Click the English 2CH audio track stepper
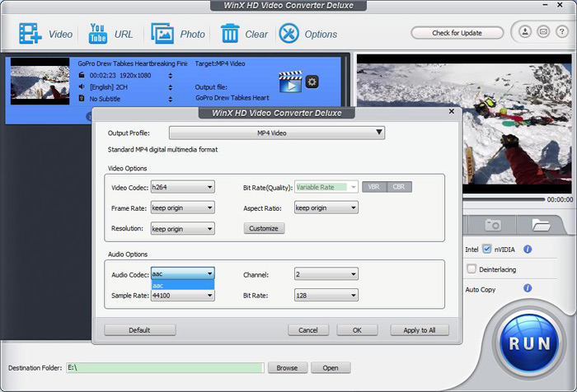The image size is (577, 392). point(171,87)
